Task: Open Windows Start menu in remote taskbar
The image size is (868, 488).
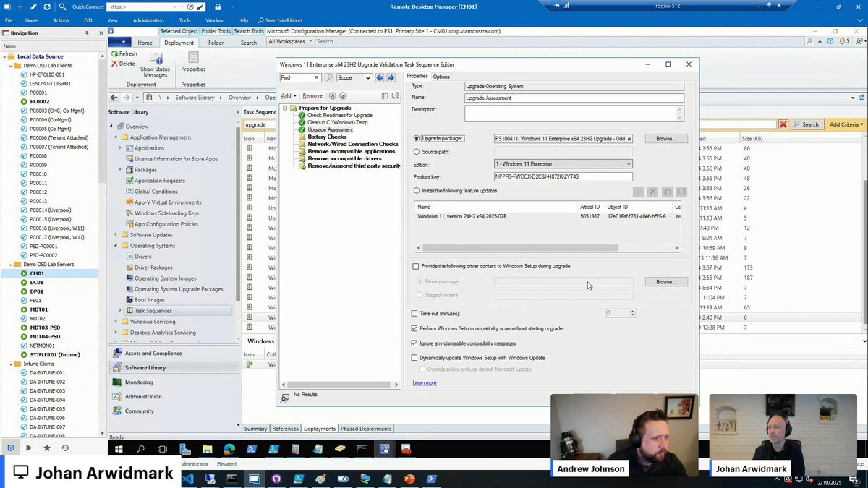Action: pyautogui.click(x=119, y=449)
